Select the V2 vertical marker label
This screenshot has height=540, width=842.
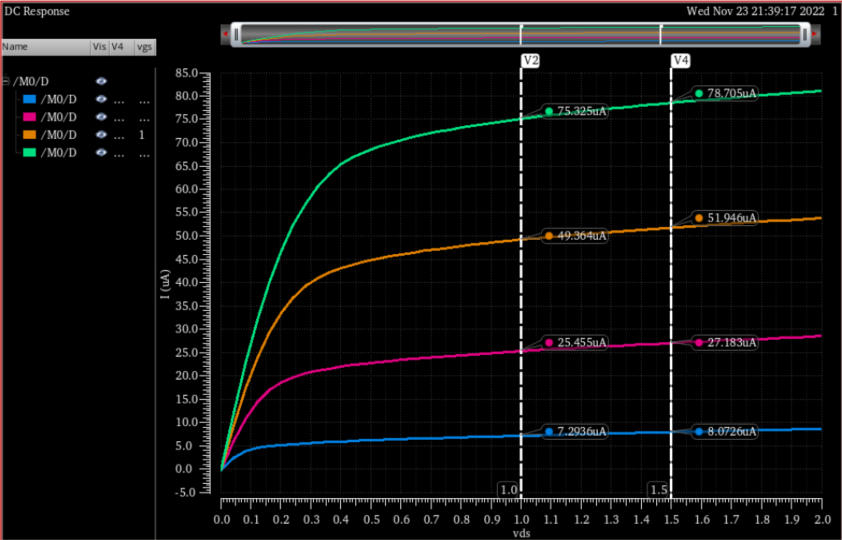tap(531, 61)
